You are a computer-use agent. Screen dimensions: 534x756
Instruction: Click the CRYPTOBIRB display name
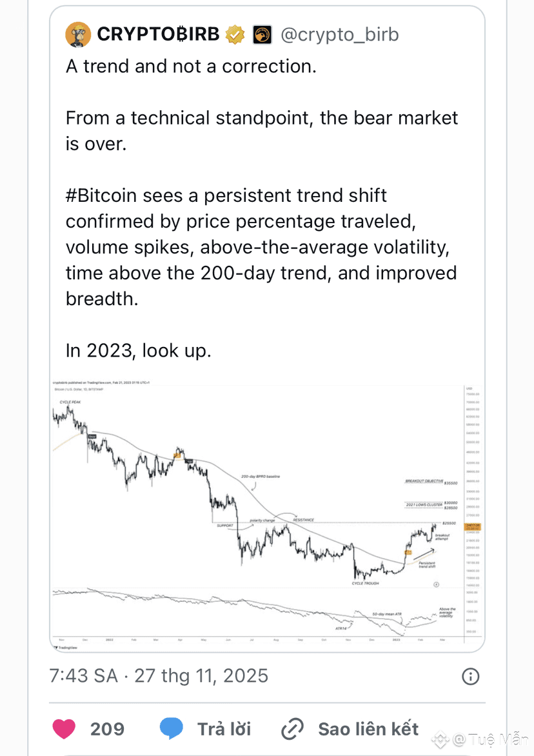(158, 34)
